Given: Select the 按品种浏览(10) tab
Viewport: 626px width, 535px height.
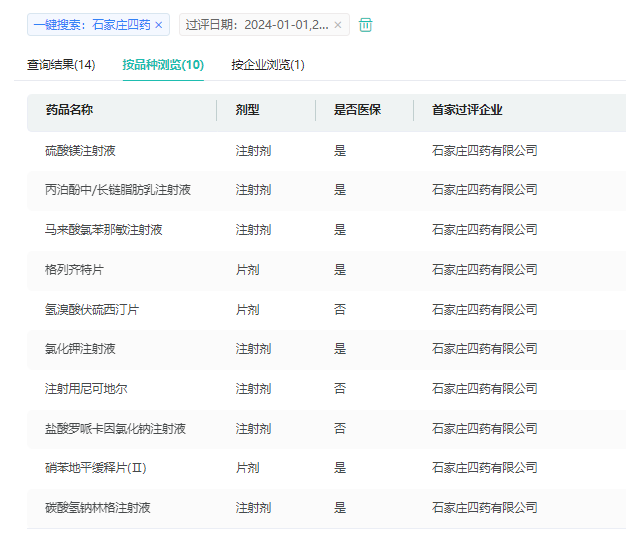Looking at the screenshot, I should 163,65.
